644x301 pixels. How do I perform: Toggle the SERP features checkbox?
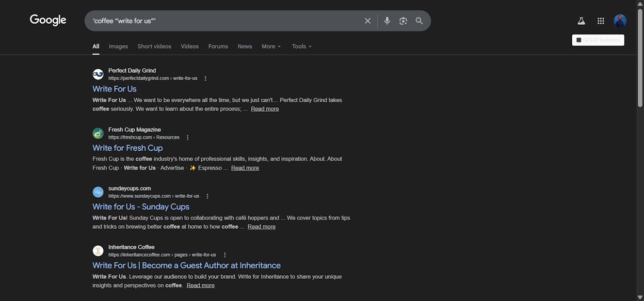pyautogui.click(x=579, y=40)
